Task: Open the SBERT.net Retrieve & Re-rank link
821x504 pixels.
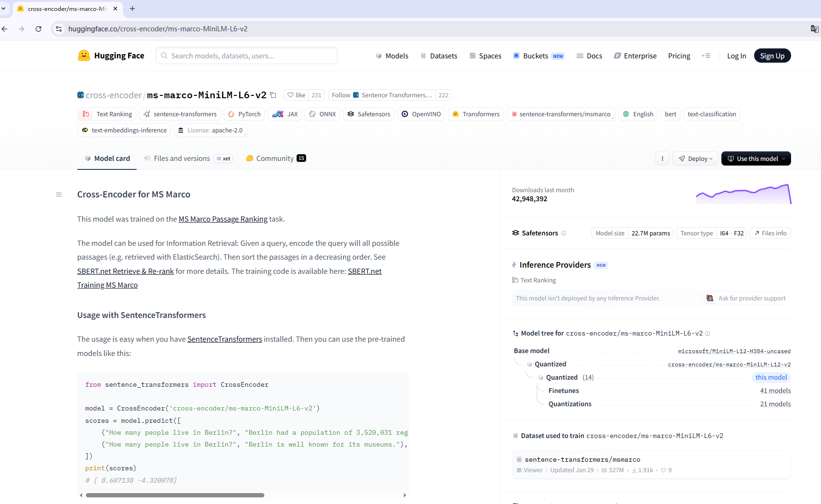Action: tap(125, 271)
